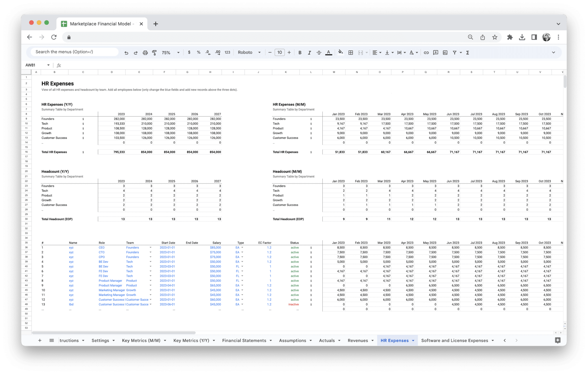
Task: Select the Paint format tool
Action: pos(154,53)
